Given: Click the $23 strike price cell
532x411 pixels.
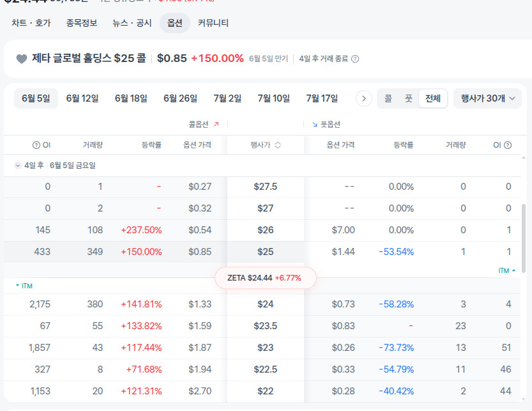Looking at the screenshot, I should pos(265,348).
